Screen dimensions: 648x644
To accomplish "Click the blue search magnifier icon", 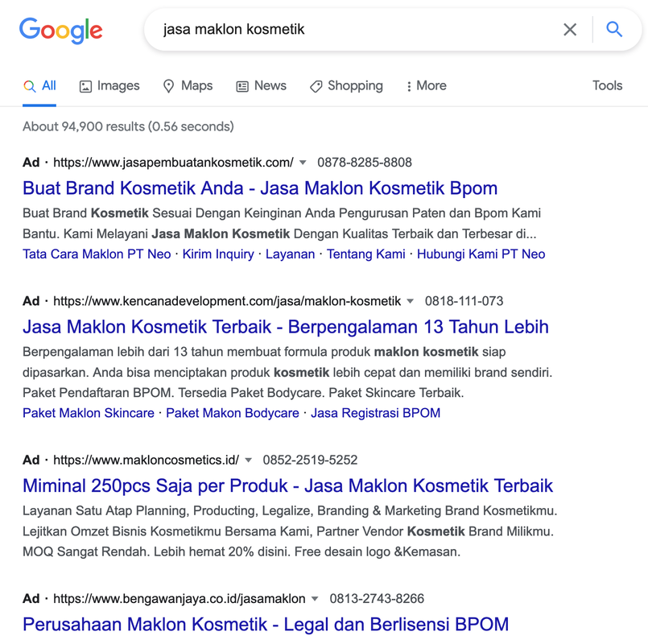I will [614, 30].
